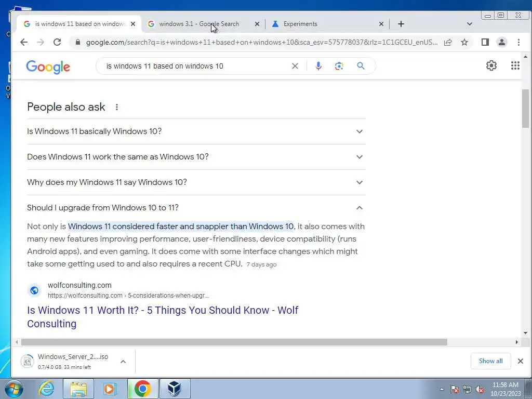Click the wolfconsulting.com URL breadcrumb
The width and height of the screenshot is (532, 399).
128,296
